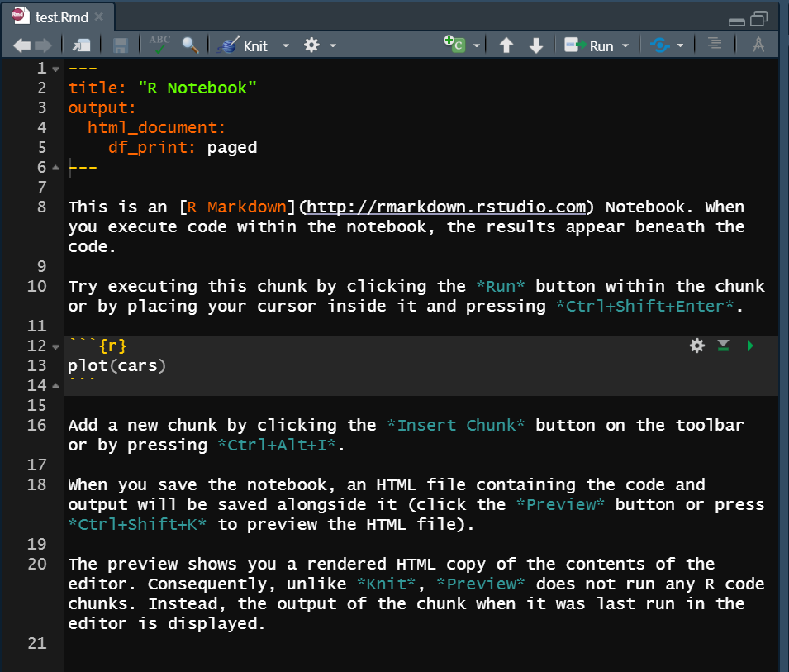This screenshot has width=789, height=672.
Task: Save the current document
Action: point(121,45)
